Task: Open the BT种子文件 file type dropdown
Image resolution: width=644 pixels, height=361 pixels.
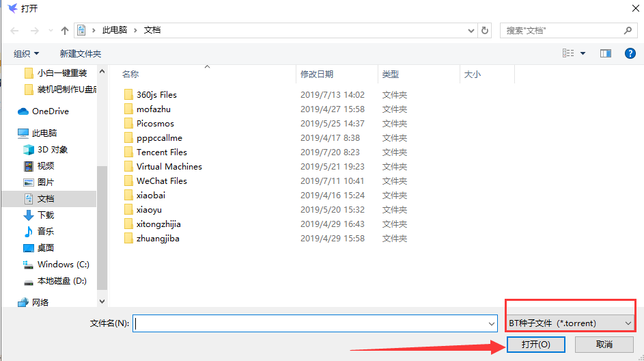Action: (570, 323)
